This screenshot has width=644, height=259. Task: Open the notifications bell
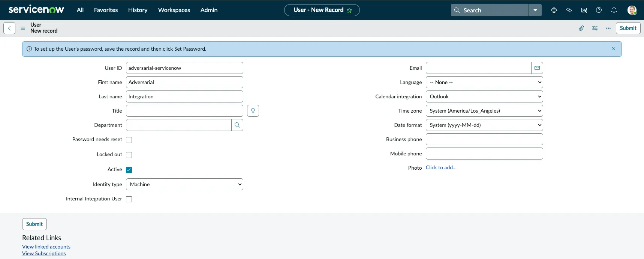coord(614,10)
